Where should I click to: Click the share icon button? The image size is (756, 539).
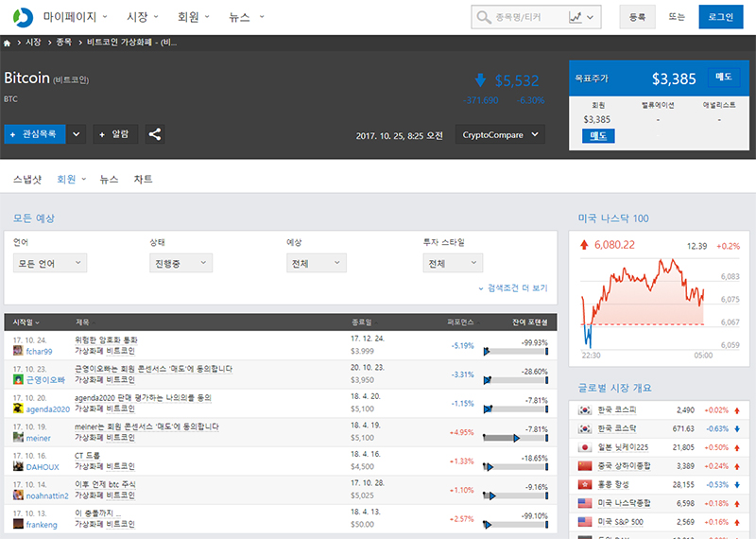coord(155,134)
